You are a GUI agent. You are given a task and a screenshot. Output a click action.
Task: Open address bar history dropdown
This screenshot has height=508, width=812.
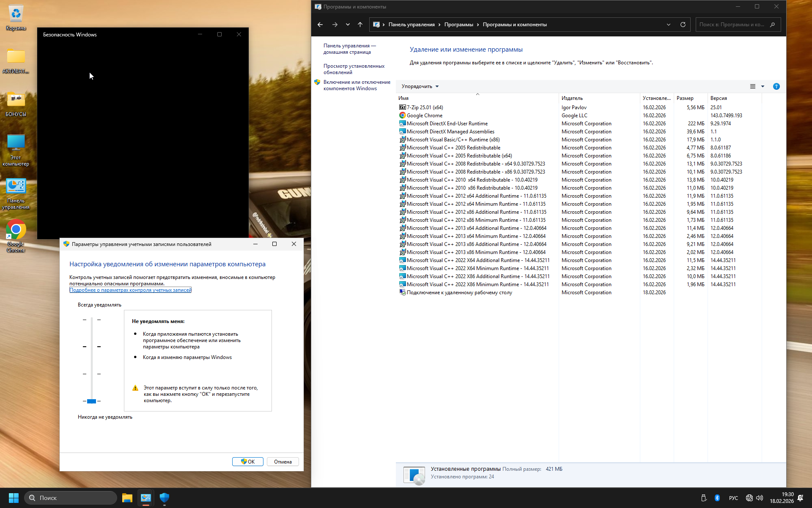[669, 25]
